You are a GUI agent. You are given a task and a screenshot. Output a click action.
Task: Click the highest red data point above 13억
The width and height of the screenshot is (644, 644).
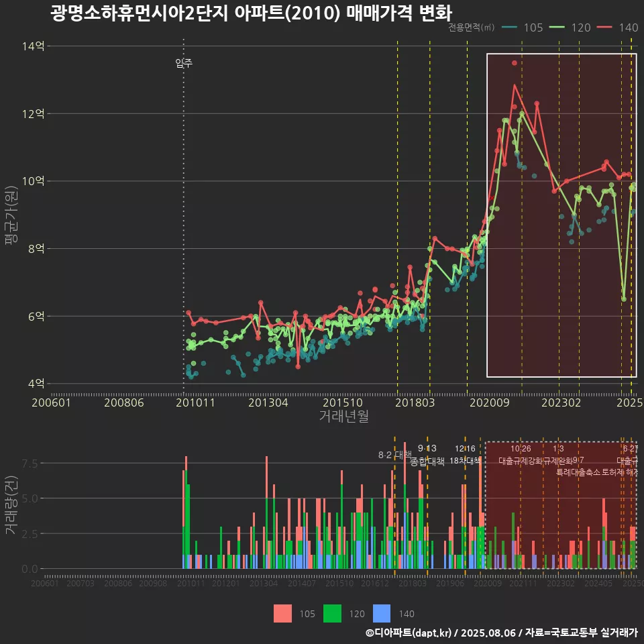pyautogui.click(x=515, y=63)
